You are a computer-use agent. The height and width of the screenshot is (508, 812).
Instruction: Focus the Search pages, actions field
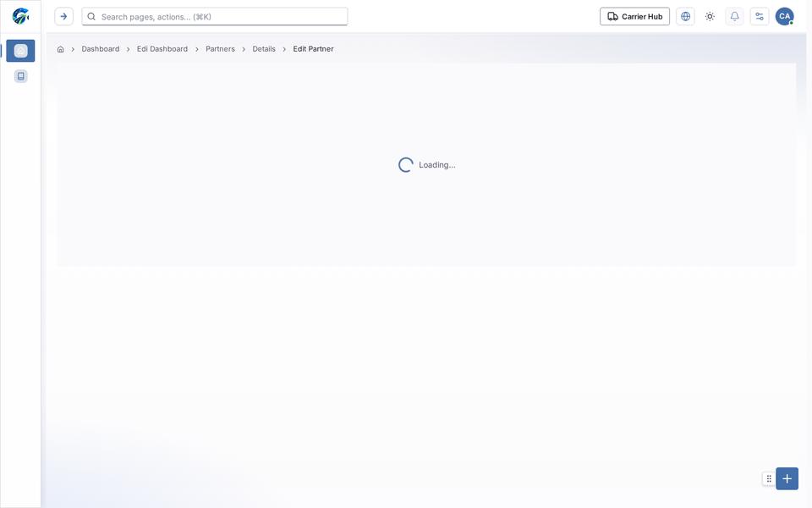[x=214, y=17]
